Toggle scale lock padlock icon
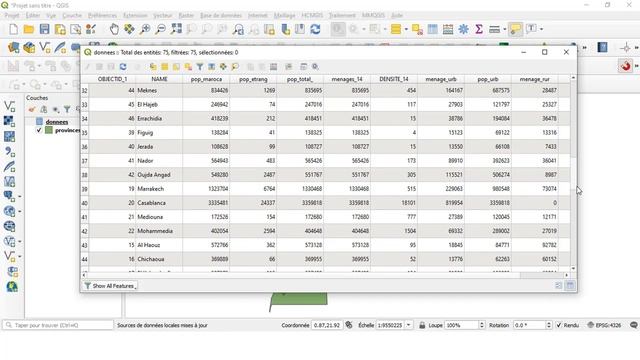The width and height of the screenshot is (640, 360). 422,325
